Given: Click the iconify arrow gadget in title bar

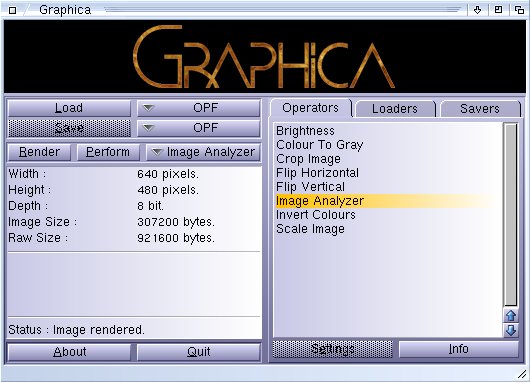Looking at the screenshot, I should coord(477,10).
